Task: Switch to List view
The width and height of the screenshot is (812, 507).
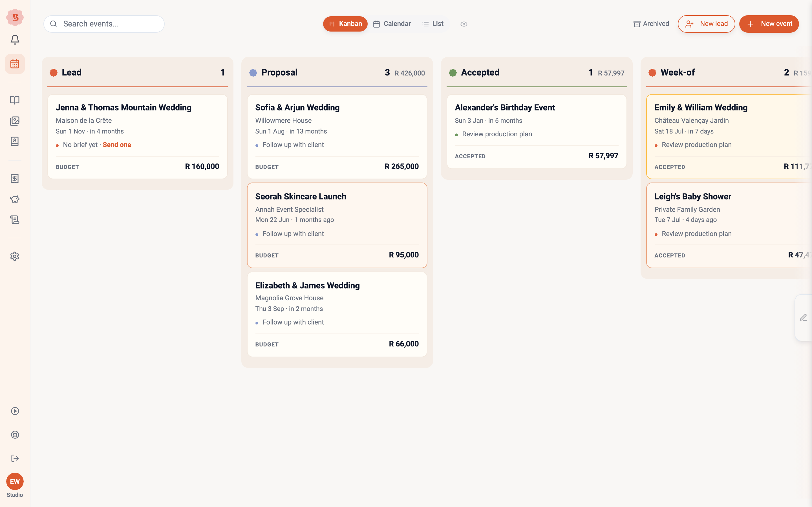Action: [x=433, y=24]
